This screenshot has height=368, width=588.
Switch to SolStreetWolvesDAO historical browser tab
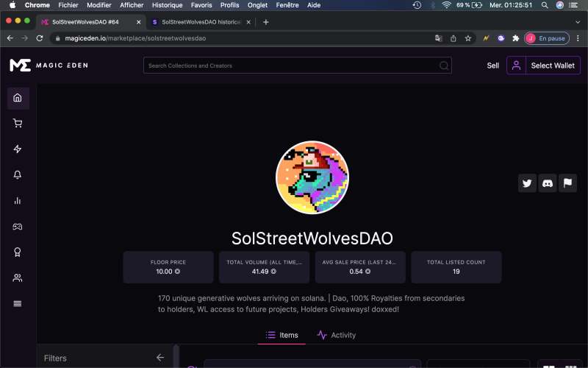[201, 22]
